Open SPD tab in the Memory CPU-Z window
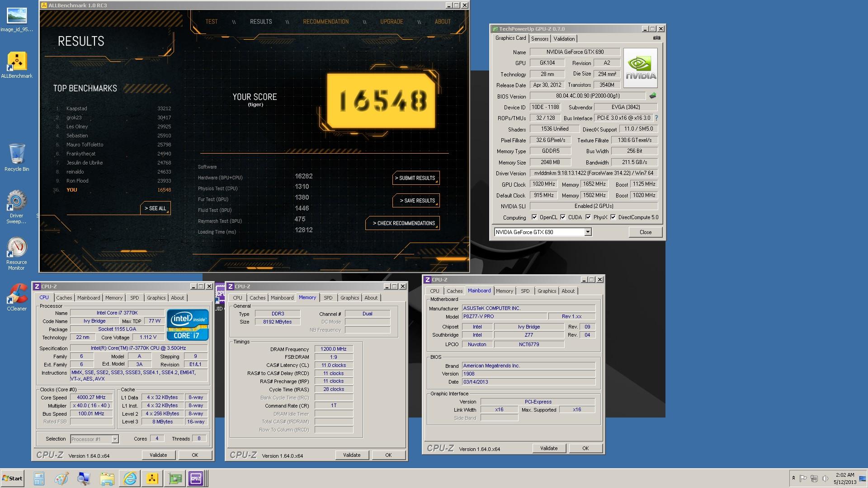The height and width of the screenshot is (488, 868). (x=328, y=298)
